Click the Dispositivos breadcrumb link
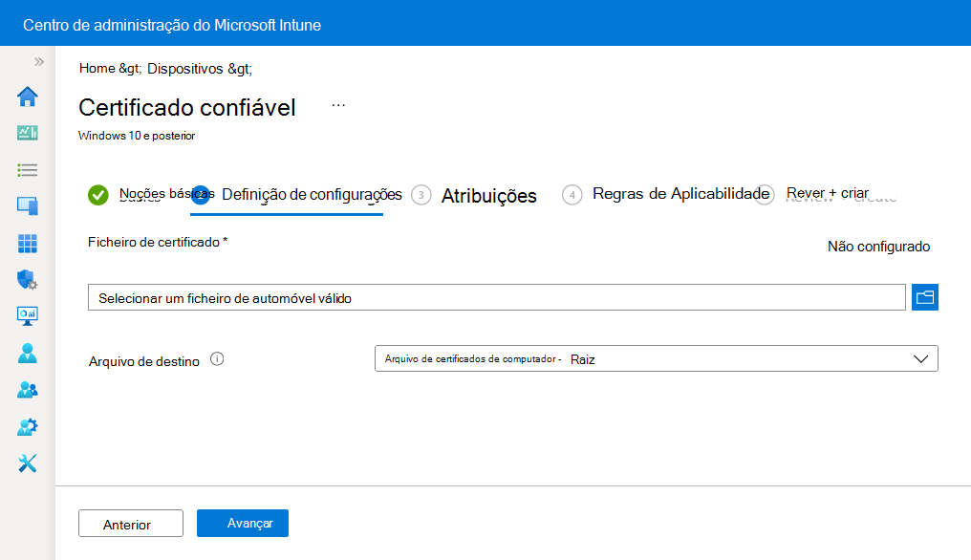Image resolution: width=971 pixels, height=560 pixels. coord(184,68)
